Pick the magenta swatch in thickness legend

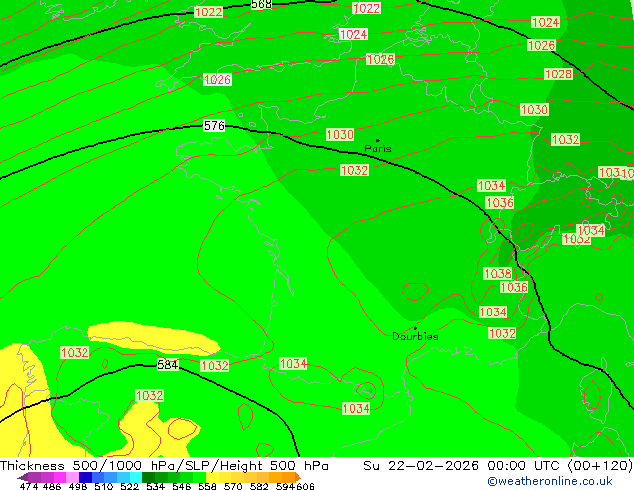[x=59, y=477]
